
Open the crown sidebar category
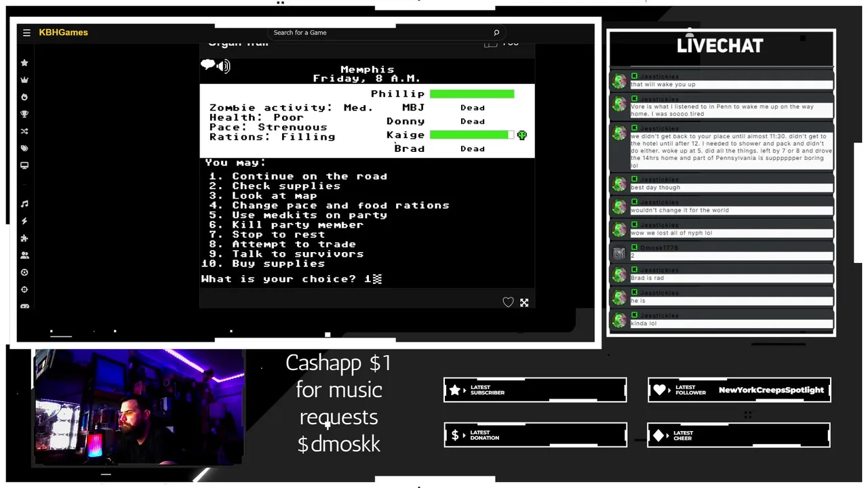coord(24,80)
